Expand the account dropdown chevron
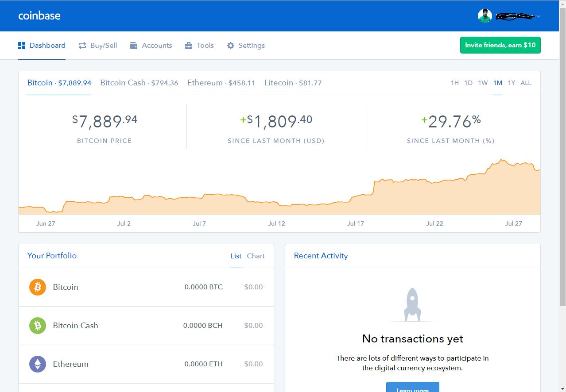The width and height of the screenshot is (566, 392). click(538, 16)
